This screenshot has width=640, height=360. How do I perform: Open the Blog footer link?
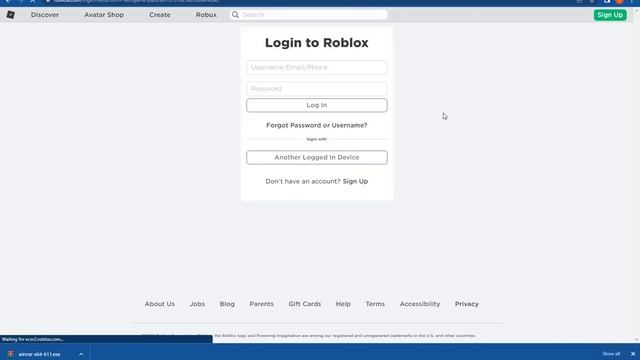(227, 304)
